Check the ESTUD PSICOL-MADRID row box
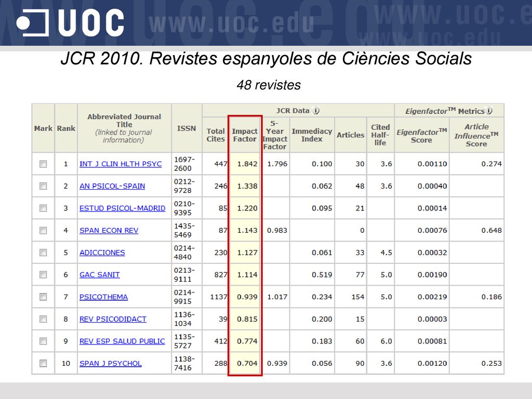Screen dimensions: 532x399 click(x=43, y=208)
